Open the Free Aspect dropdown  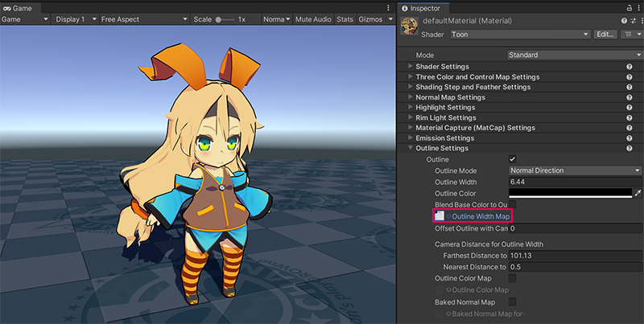tap(144, 19)
